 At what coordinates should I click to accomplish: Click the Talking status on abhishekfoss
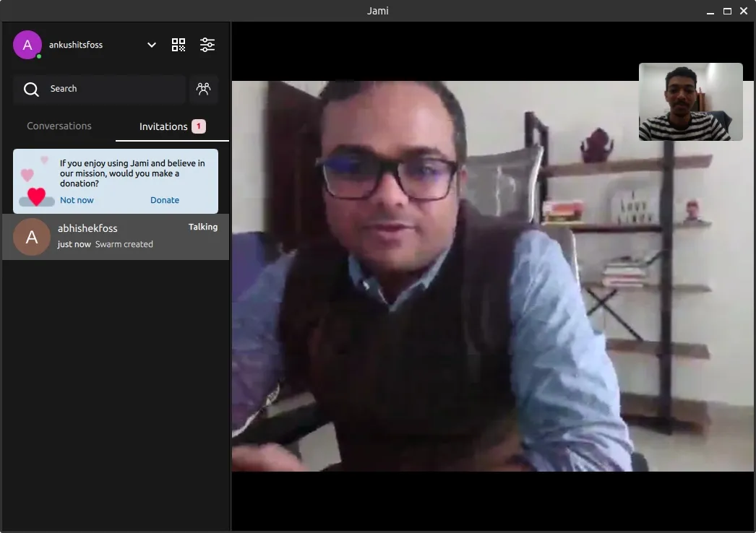pos(203,227)
